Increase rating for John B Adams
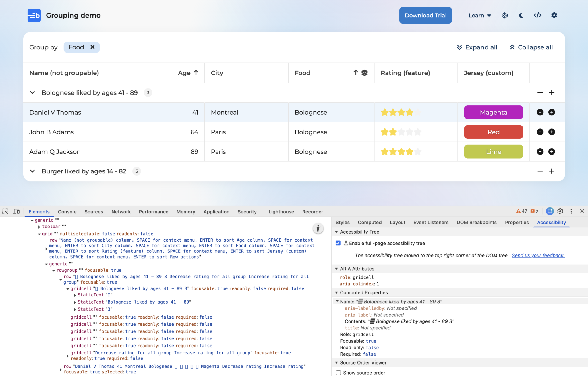The image size is (588, 376). click(552, 132)
